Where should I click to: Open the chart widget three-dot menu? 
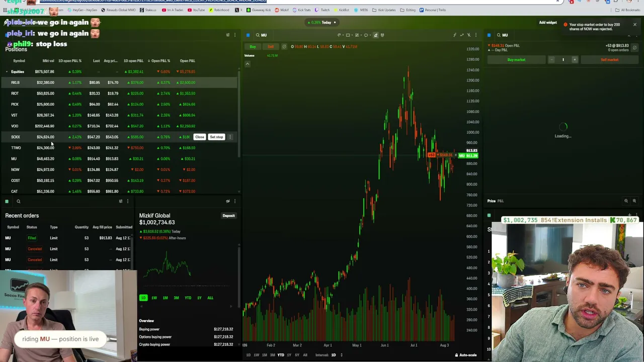475,35
